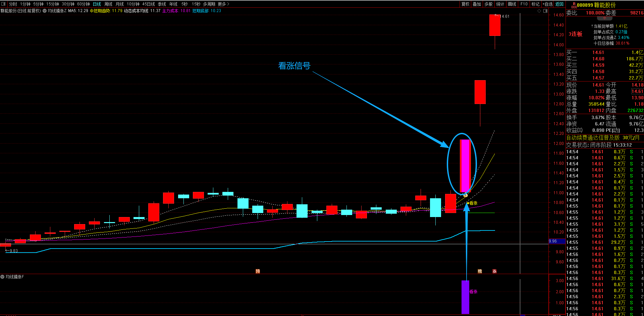
Task: Select the 日线 daily tab
Action: pos(97,4)
